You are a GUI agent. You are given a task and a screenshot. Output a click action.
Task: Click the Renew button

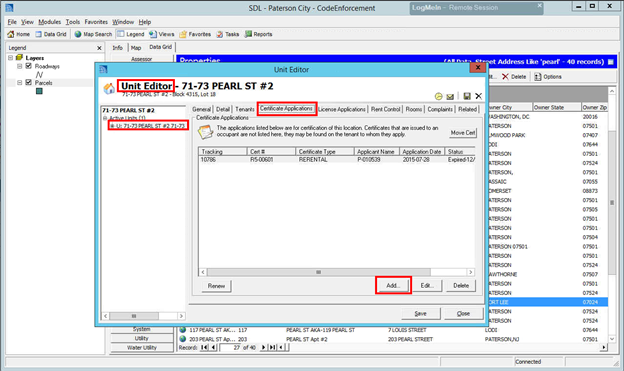coord(216,286)
